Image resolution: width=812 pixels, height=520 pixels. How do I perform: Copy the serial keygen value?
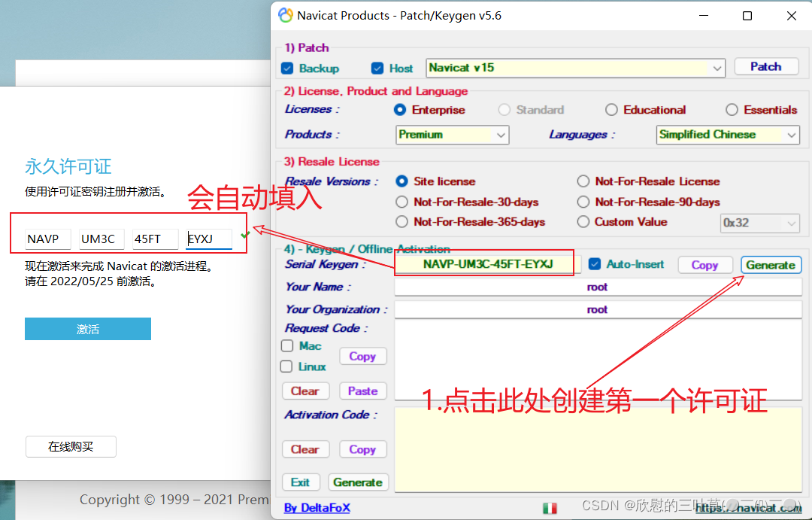tap(704, 265)
